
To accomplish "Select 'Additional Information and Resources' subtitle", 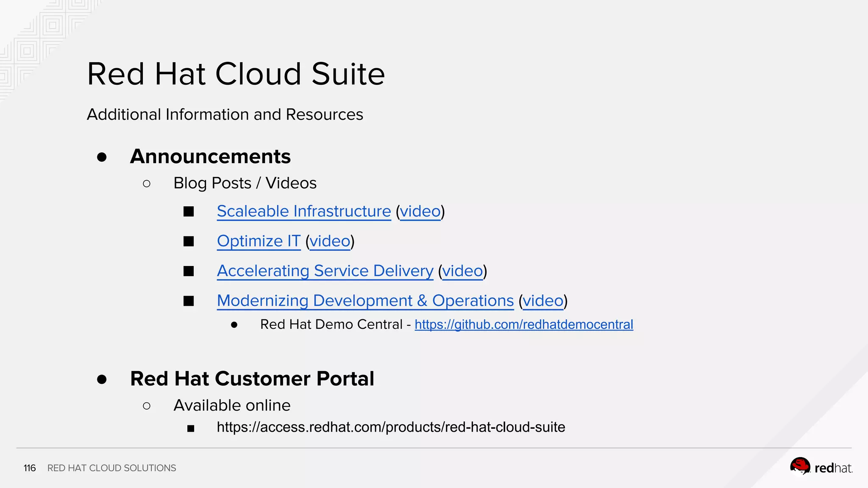I will point(225,114).
